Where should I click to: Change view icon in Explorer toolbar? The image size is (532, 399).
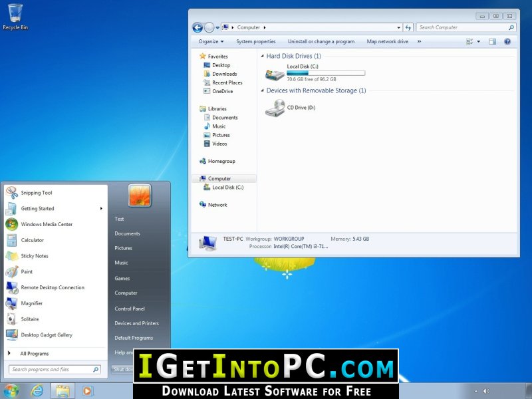pos(469,41)
